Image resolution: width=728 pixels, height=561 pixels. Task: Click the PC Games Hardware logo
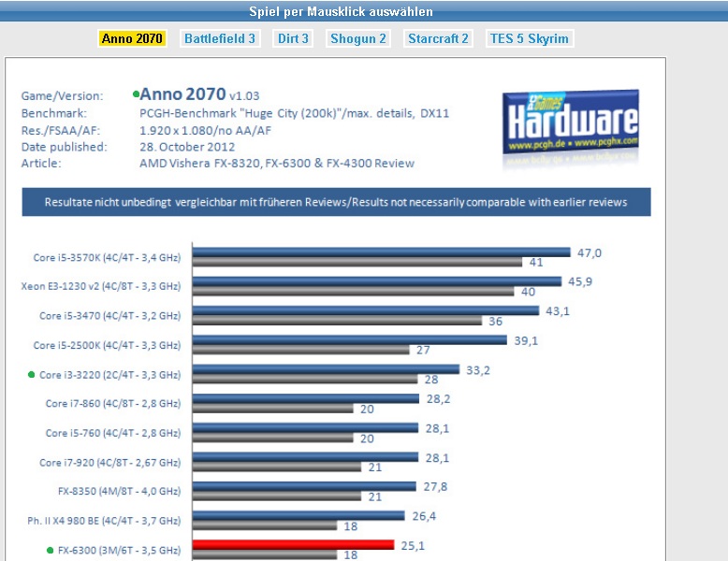click(x=571, y=122)
